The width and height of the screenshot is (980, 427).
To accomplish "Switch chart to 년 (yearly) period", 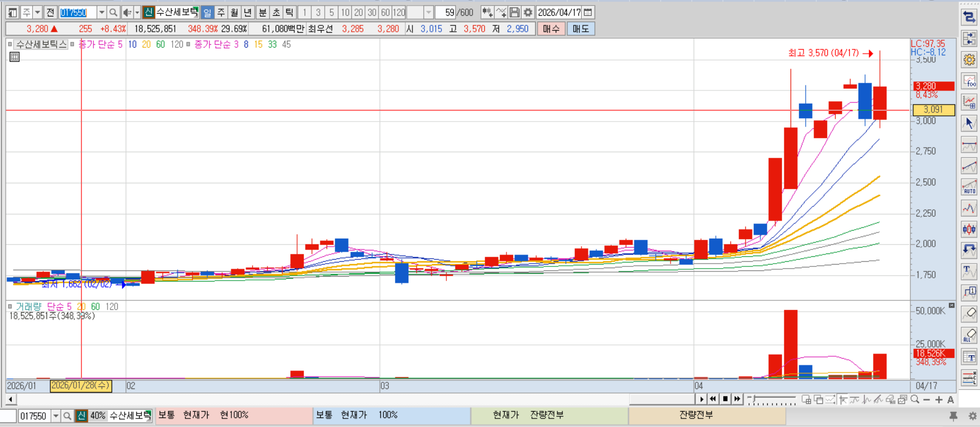I will pyautogui.click(x=247, y=12).
